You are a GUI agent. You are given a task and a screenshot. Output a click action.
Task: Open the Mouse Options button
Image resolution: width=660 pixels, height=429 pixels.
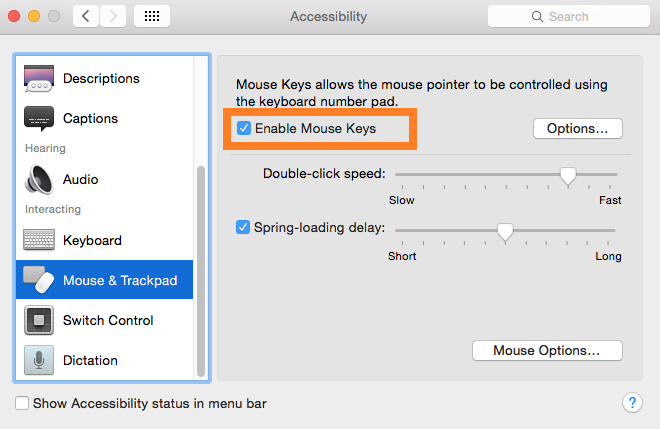tap(546, 351)
